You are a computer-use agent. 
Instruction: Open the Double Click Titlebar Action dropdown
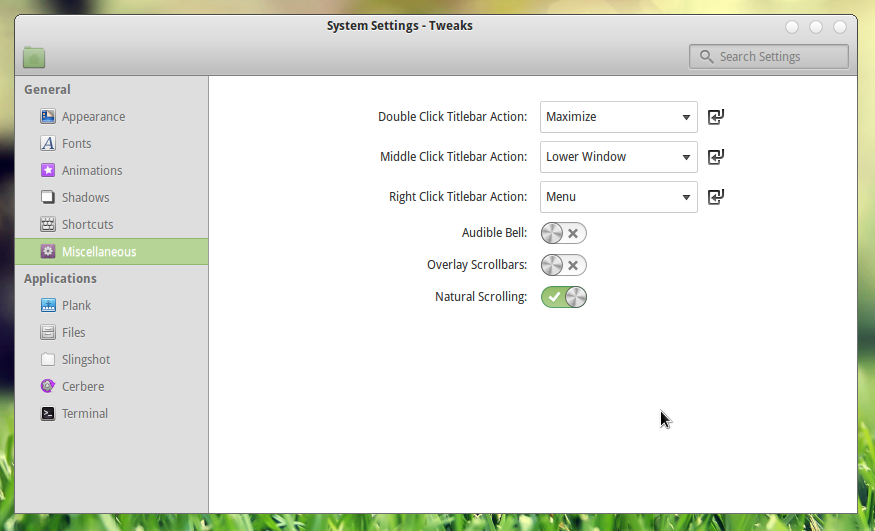click(619, 117)
